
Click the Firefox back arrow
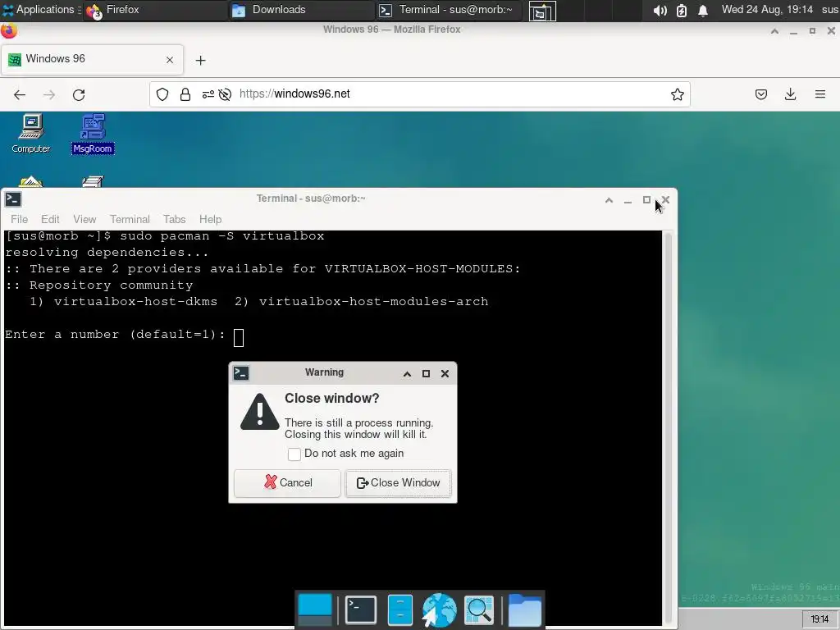click(20, 95)
